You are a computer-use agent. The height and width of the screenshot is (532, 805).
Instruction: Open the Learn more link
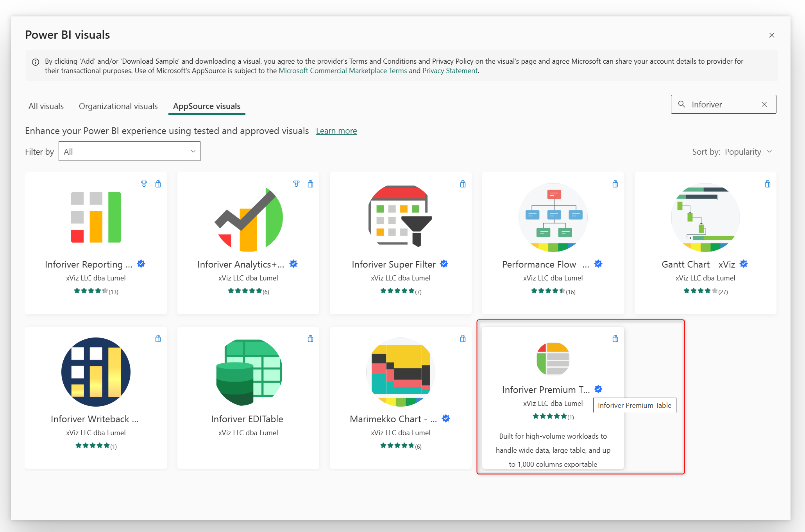[x=336, y=131]
